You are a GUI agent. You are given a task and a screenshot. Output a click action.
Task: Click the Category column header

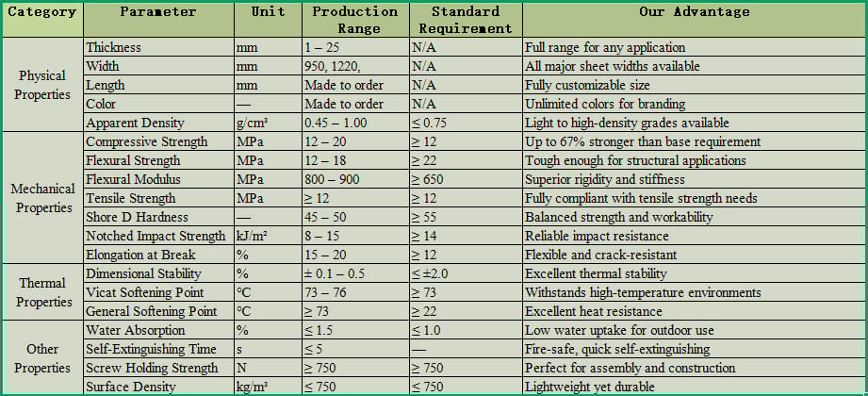tap(42, 12)
